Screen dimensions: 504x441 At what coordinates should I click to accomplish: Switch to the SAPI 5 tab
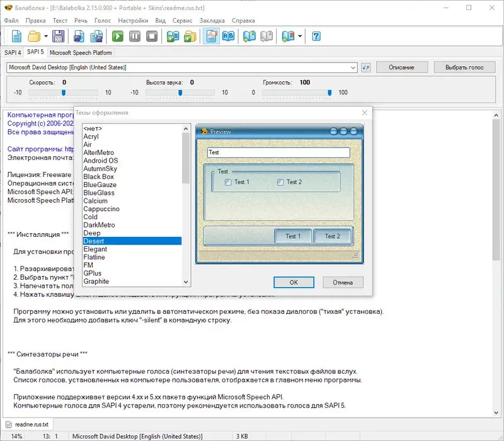pos(35,52)
